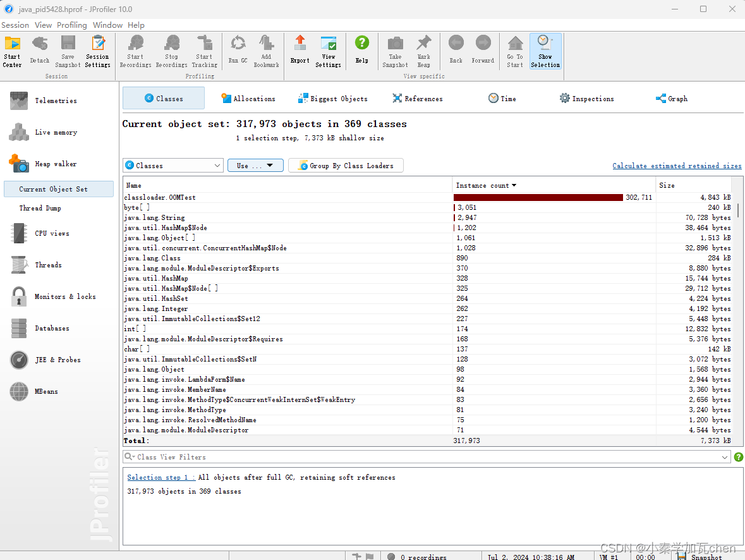Switch to the Graph view tab
Screen dimensions: 745x560
(x=671, y=99)
